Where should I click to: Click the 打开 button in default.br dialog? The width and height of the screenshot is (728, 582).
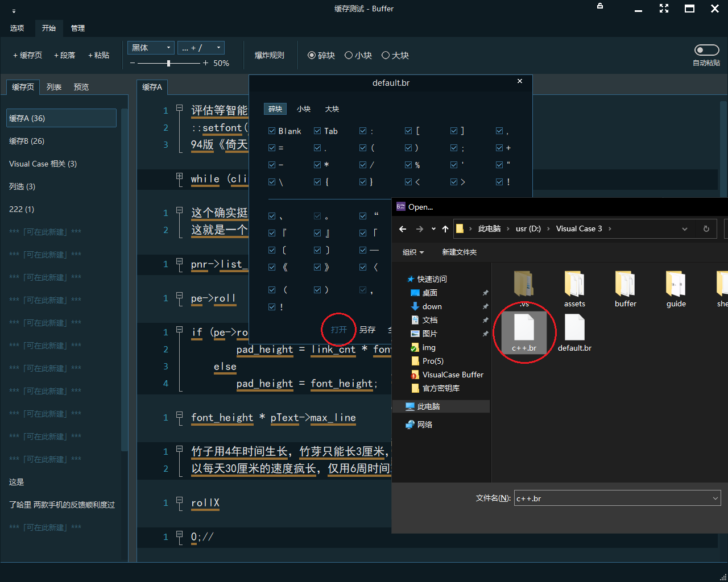(x=339, y=330)
